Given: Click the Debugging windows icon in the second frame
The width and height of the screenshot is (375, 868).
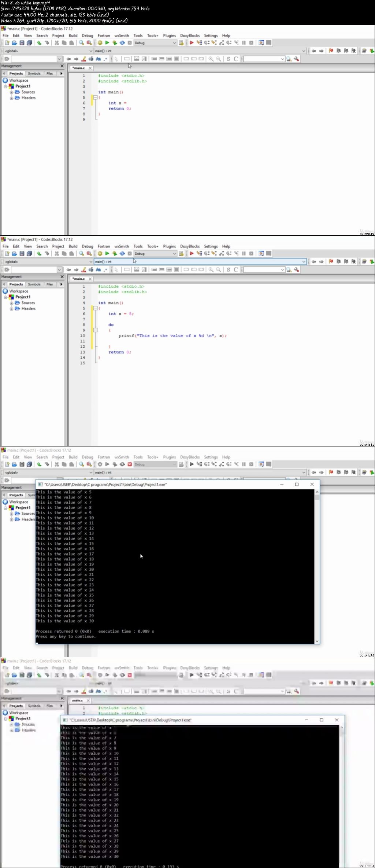Looking at the screenshot, I should 261,254.
